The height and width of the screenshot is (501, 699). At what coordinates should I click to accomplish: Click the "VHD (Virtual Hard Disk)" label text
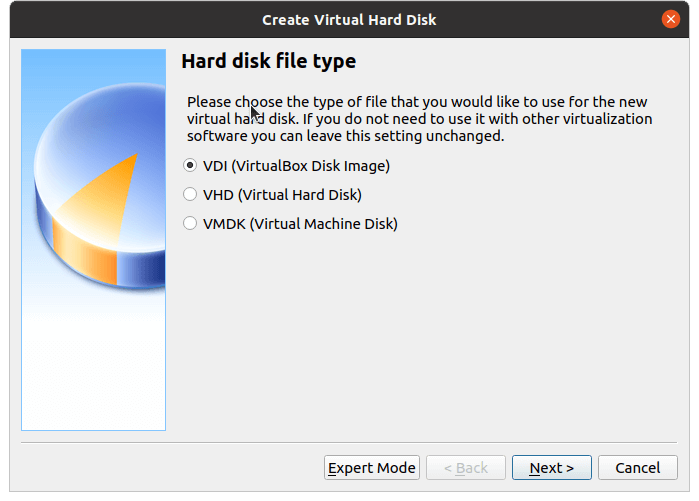coord(282,195)
